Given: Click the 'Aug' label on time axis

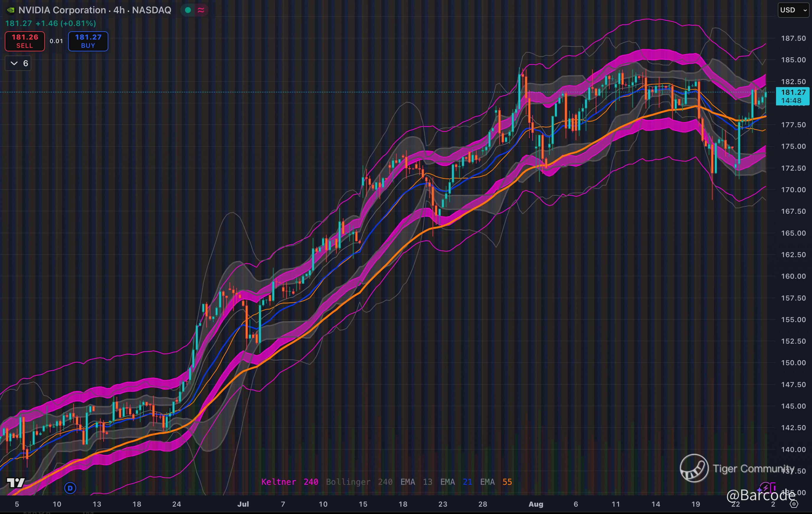Looking at the screenshot, I should point(536,504).
